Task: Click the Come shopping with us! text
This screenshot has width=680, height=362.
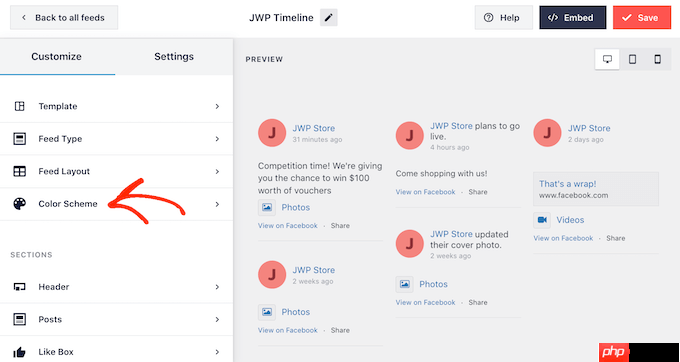Action: (441, 174)
